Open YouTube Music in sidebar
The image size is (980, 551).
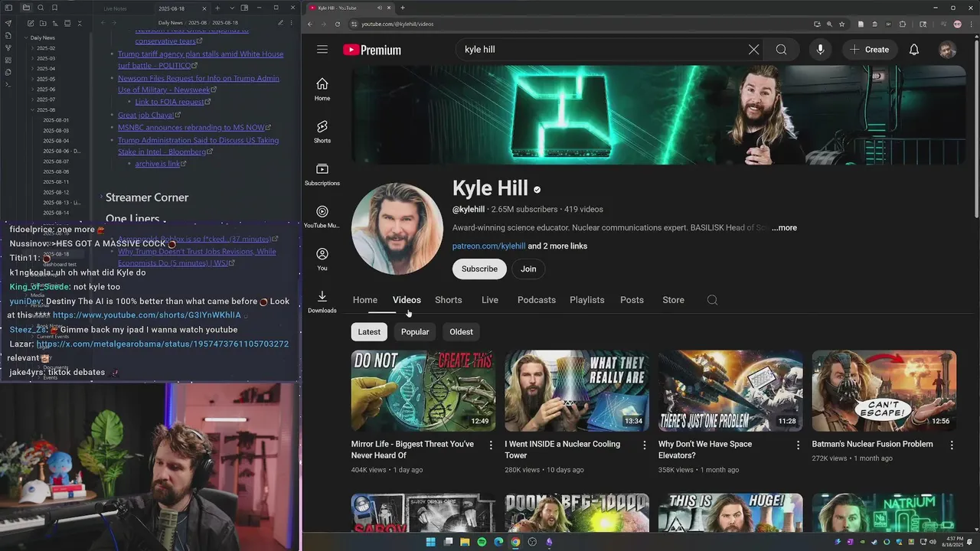(x=322, y=217)
